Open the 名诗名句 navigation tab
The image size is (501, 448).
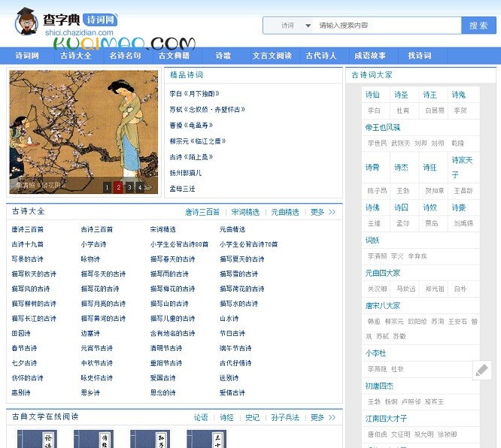pos(125,56)
